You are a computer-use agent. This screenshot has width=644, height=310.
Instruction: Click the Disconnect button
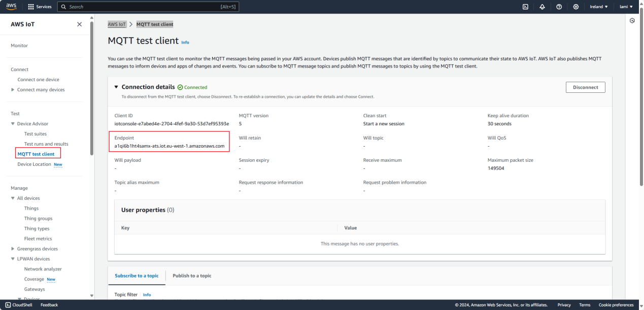pyautogui.click(x=585, y=87)
